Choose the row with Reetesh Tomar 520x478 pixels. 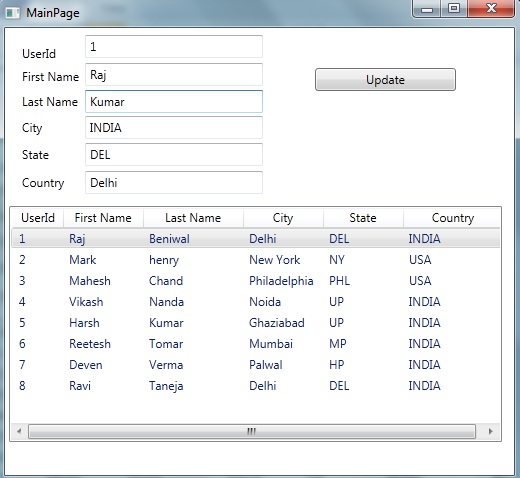[x=256, y=344]
